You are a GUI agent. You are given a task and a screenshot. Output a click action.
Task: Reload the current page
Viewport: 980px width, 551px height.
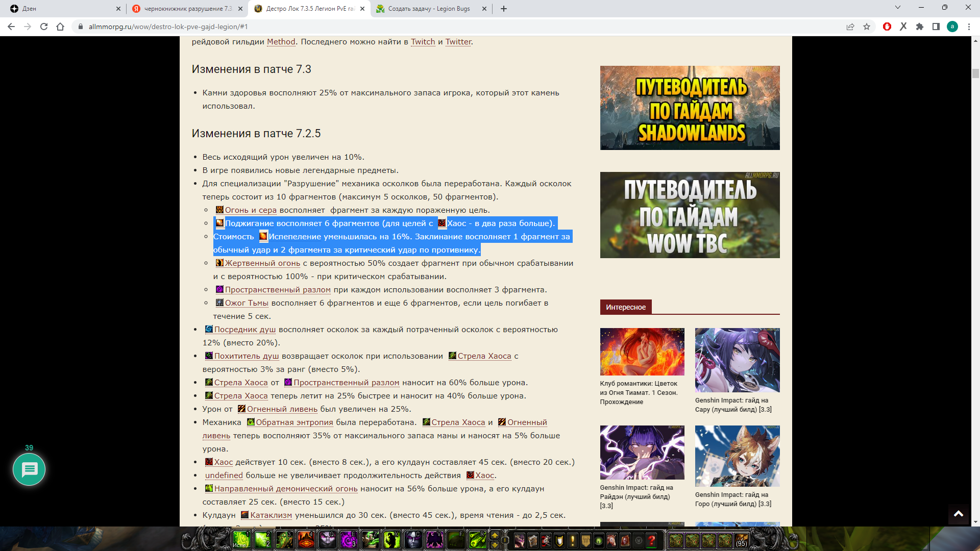point(44,27)
